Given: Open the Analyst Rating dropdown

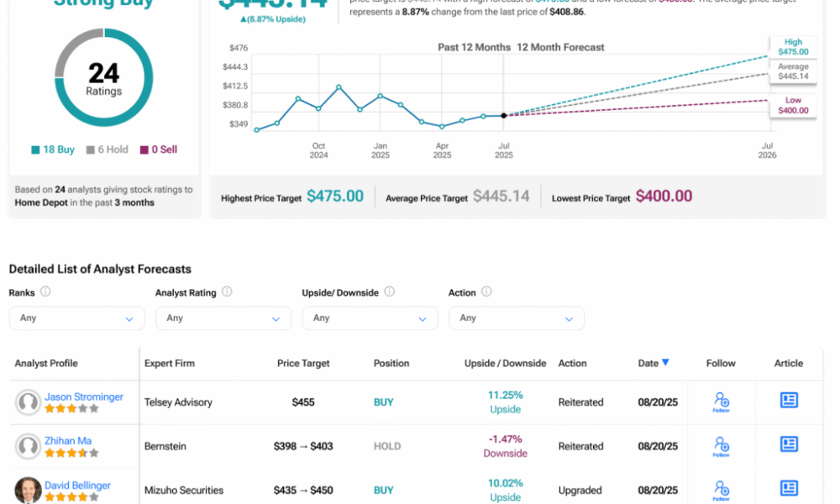Looking at the screenshot, I should (223, 318).
